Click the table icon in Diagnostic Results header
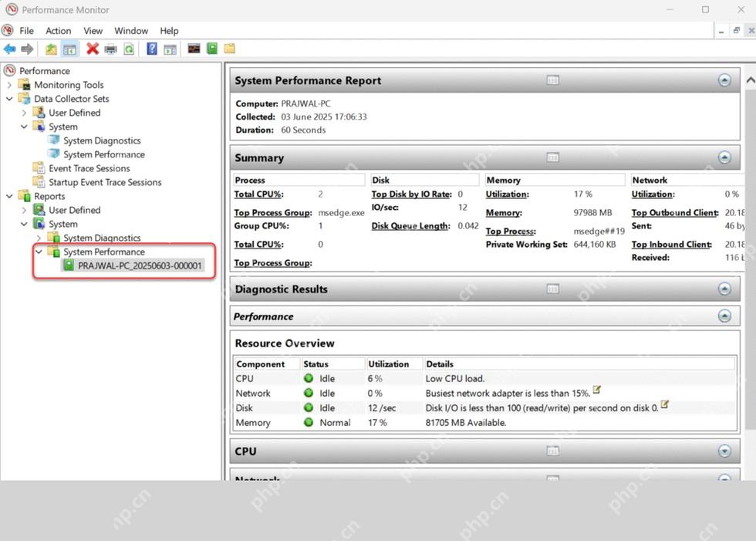Image resolution: width=756 pixels, height=541 pixels. pos(553,289)
